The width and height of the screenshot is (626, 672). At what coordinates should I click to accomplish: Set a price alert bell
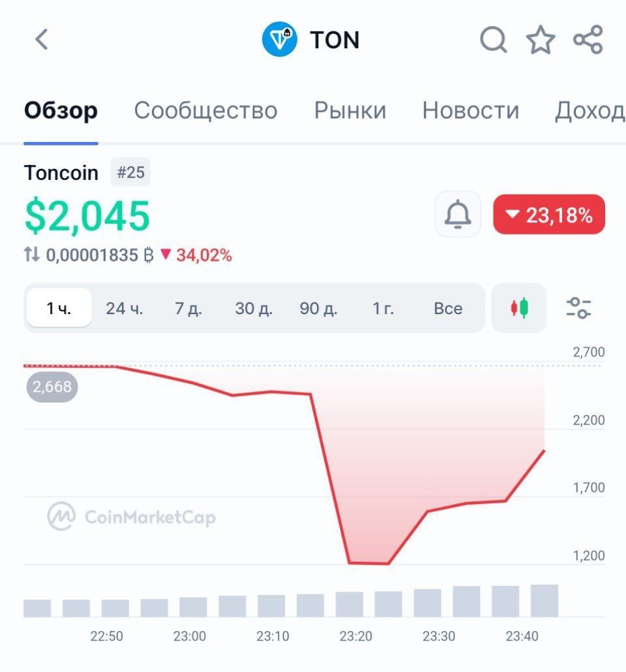[458, 214]
